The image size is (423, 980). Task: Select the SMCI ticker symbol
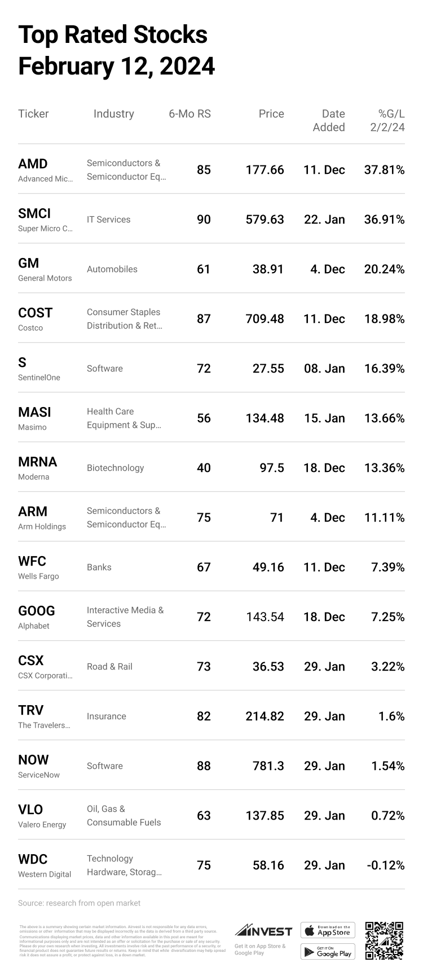[34, 214]
